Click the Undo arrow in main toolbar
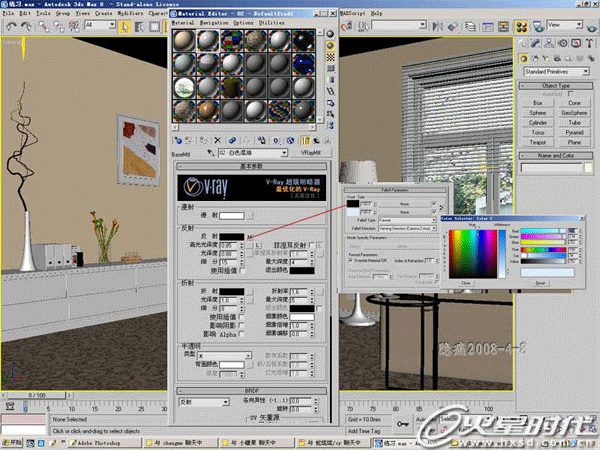The width and height of the screenshot is (600, 450). 11,26
